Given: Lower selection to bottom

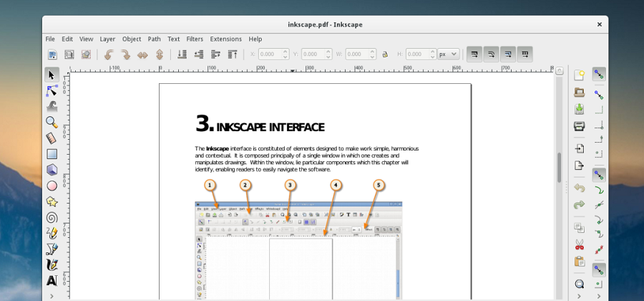Looking at the screenshot, I should click(x=182, y=54).
